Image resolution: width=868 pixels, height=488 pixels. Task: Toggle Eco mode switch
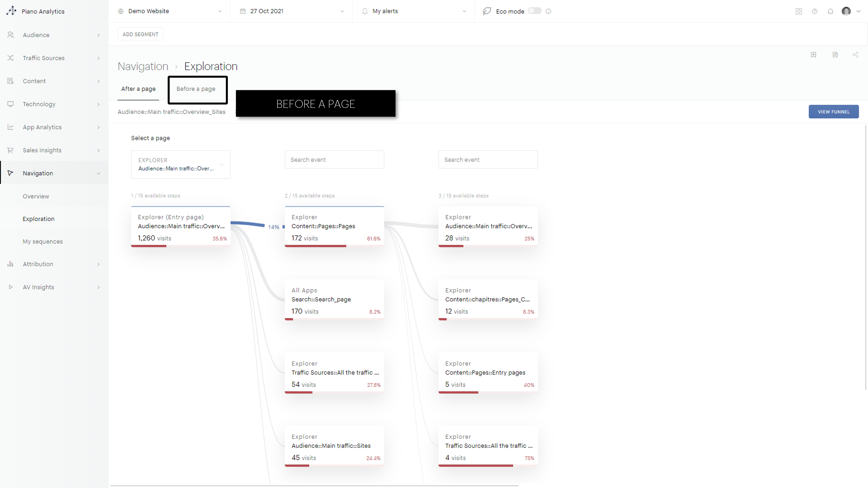coord(534,11)
